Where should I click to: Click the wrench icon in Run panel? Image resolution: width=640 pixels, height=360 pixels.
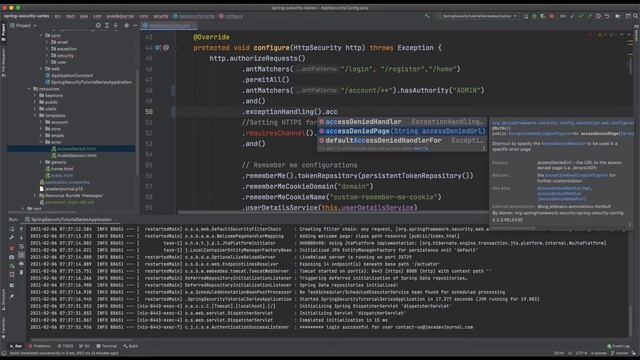(x=11, y=237)
